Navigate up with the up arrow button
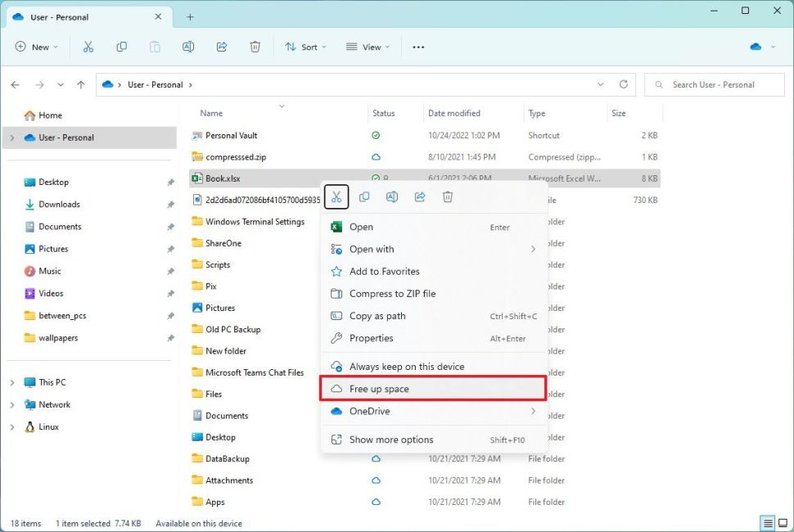The image size is (794, 532). click(x=80, y=84)
